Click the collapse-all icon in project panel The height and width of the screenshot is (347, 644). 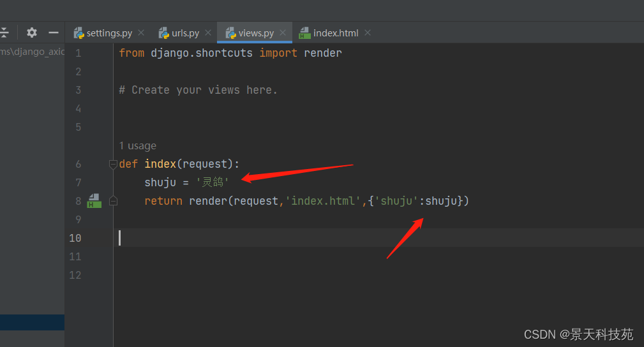pos(4,33)
